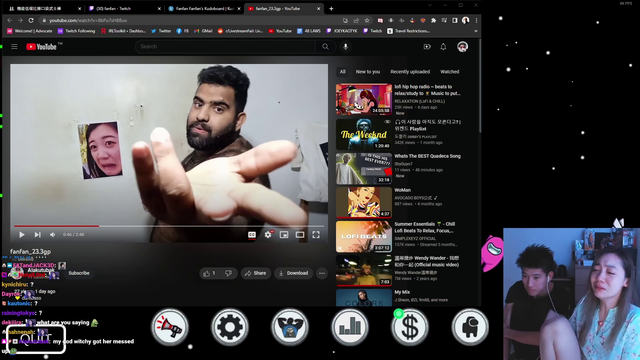The width and height of the screenshot is (640, 360).
Task: Enter fullscreen on the video
Action: pos(316,235)
